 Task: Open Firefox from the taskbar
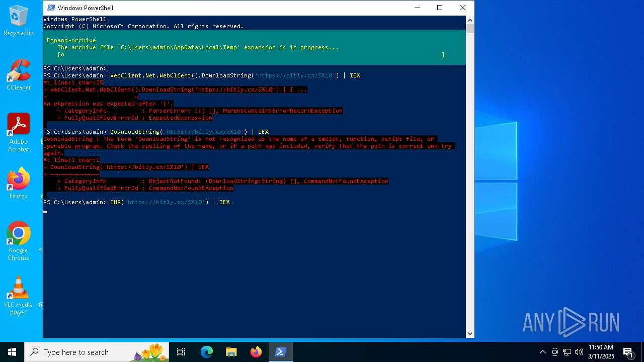pos(256,352)
